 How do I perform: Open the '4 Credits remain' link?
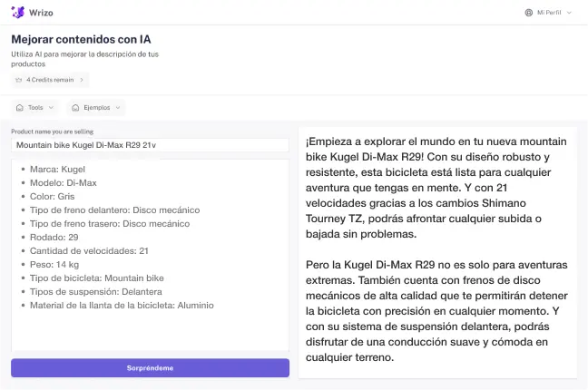pyautogui.click(x=50, y=80)
